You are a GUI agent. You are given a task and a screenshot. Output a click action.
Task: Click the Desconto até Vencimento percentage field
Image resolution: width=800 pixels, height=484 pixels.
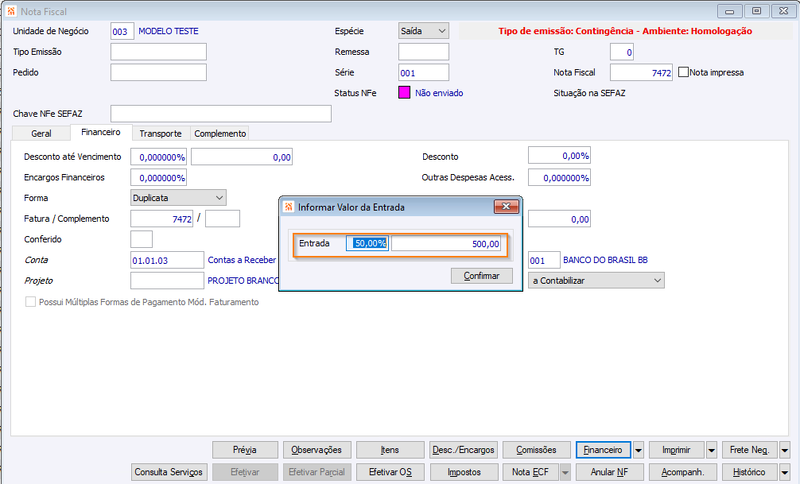coord(159,157)
